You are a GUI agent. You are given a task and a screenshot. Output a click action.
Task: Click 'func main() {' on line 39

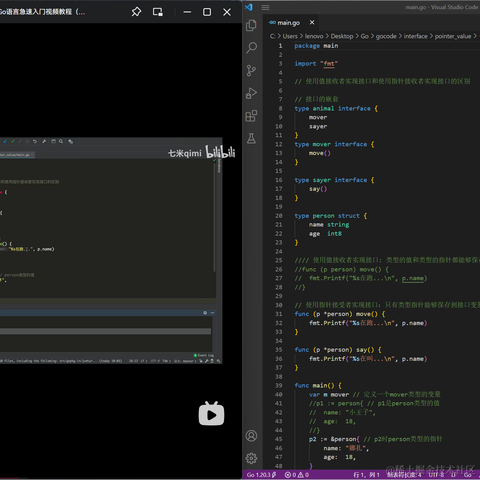click(318, 385)
